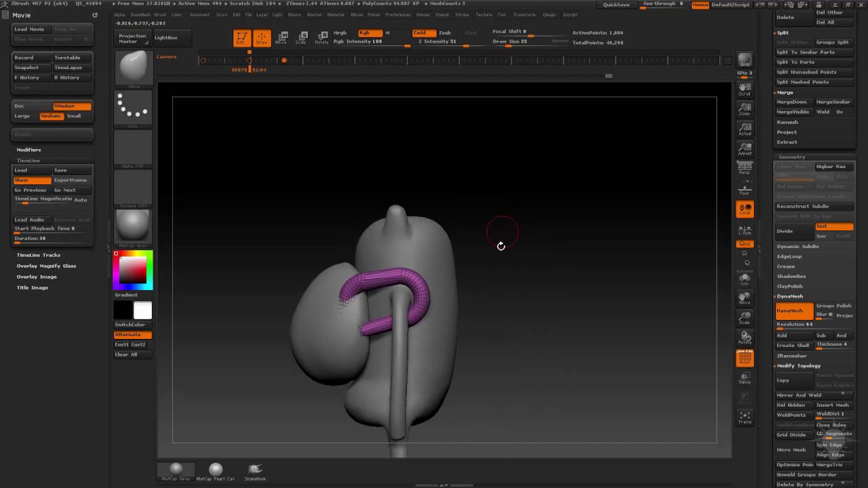The width and height of the screenshot is (868, 488).
Task: Open the current brush thumbnail
Action: 133,69
